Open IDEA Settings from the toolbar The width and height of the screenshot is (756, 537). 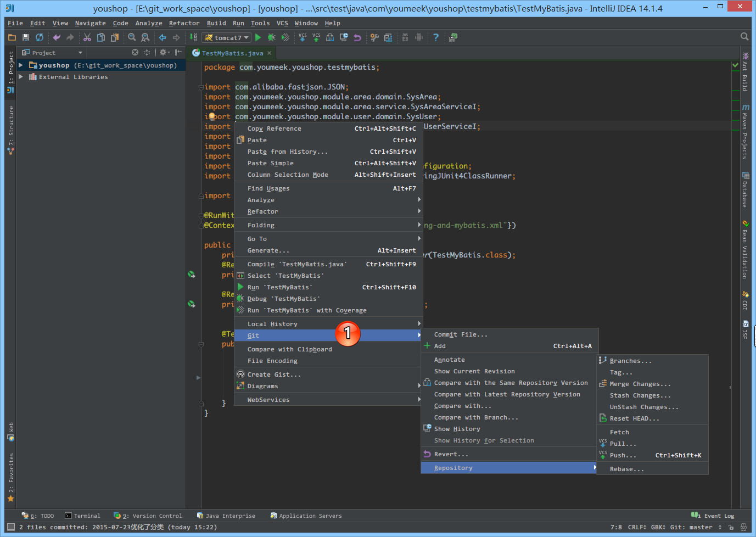tap(375, 37)
